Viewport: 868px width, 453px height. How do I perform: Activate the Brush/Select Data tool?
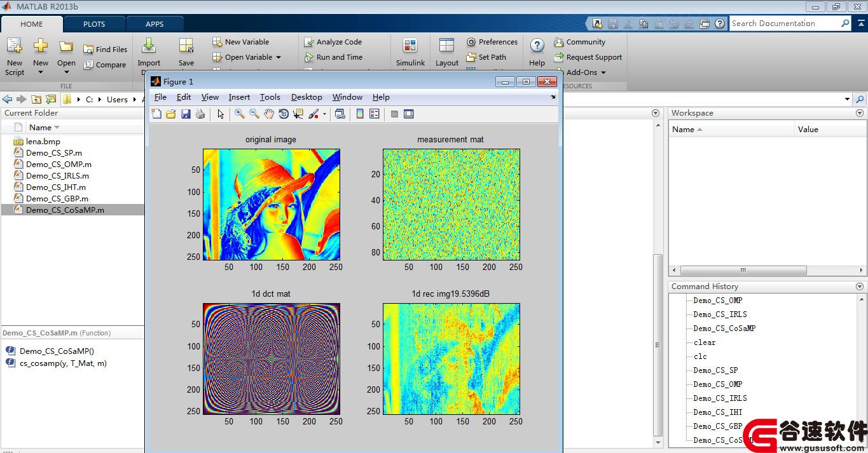pyautogui.click(x=313, y=114)
